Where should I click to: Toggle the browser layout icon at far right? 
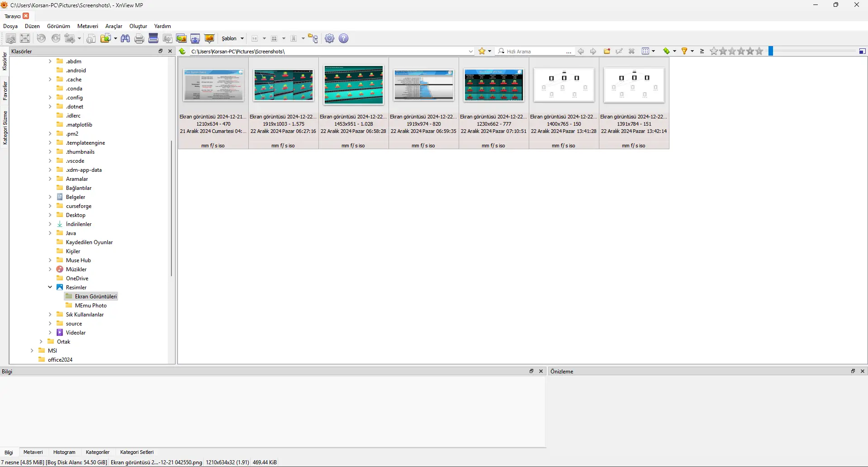(x=862, y=51)
